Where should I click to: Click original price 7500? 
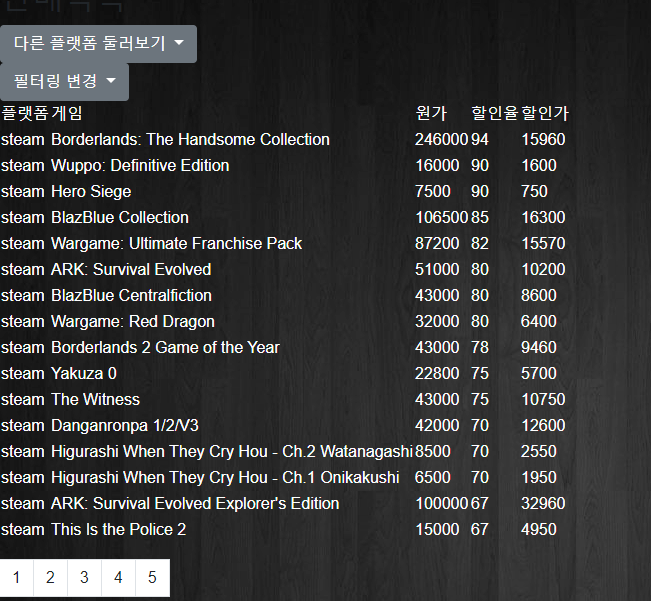coord(433,192)
